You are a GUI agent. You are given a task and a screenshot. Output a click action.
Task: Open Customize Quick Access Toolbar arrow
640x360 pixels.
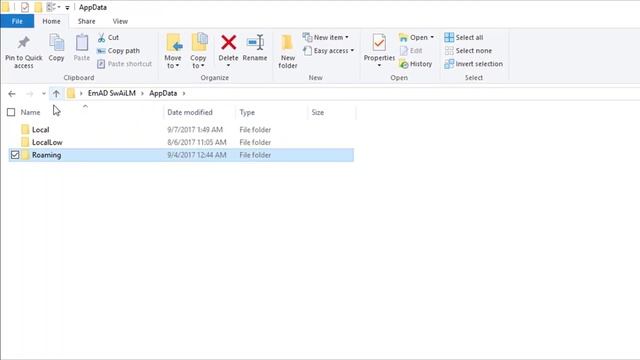pos(67,7)
